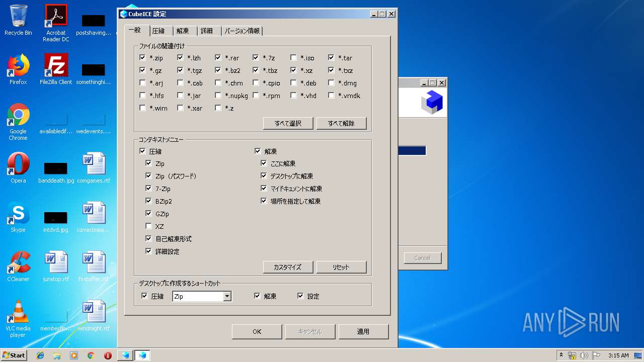Screen dimensions: 644x362
Task: Toggle the 自己解凍形式 checkbox
Action: pyautogui.click(x=148, y=239)
